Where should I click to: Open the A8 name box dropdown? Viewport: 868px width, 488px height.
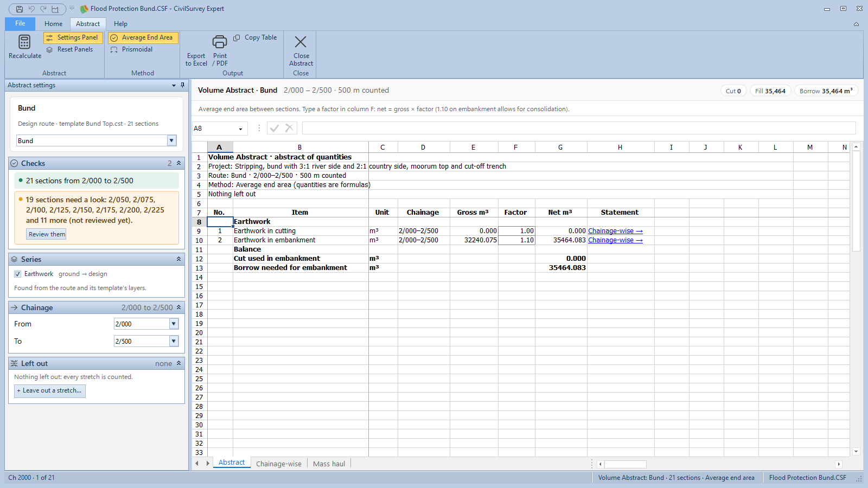pos(240,129)
